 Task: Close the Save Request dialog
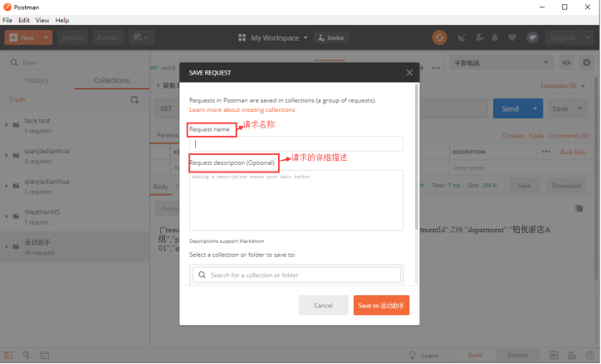pyautogui.click(x=409, y=73)
